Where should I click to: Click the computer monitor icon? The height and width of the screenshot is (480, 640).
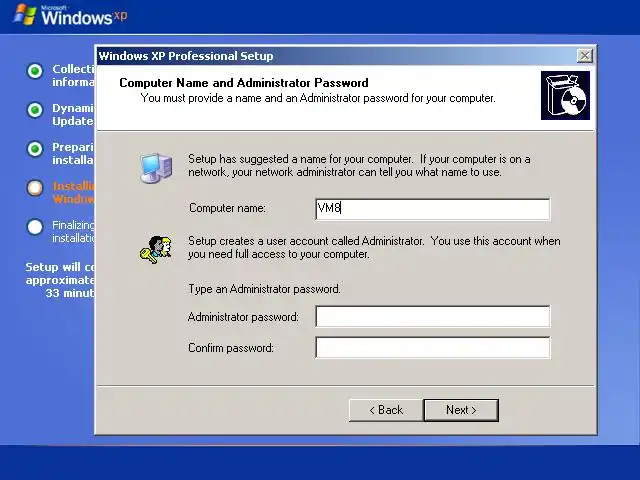pyautogui.click(x=156, y=168)
